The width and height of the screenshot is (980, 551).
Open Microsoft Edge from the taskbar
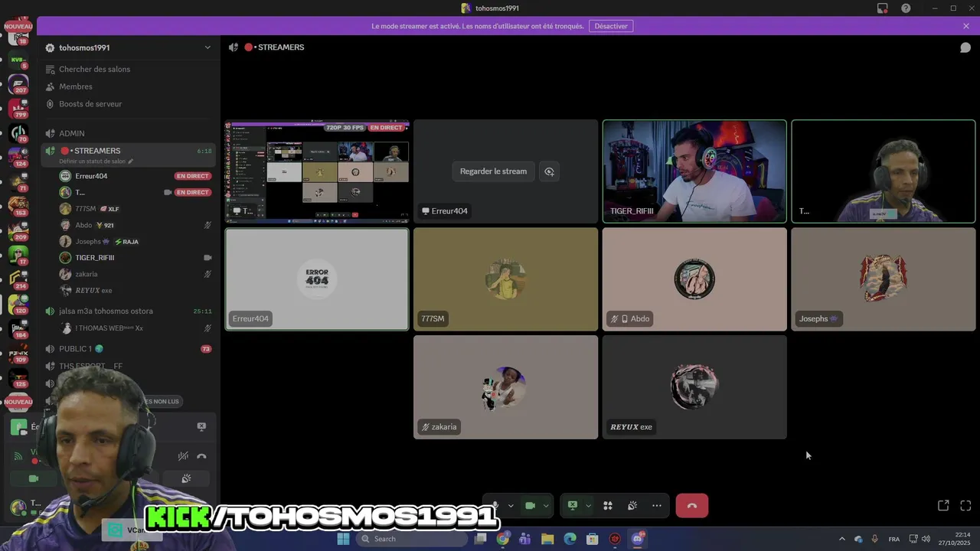pos(570,539)
